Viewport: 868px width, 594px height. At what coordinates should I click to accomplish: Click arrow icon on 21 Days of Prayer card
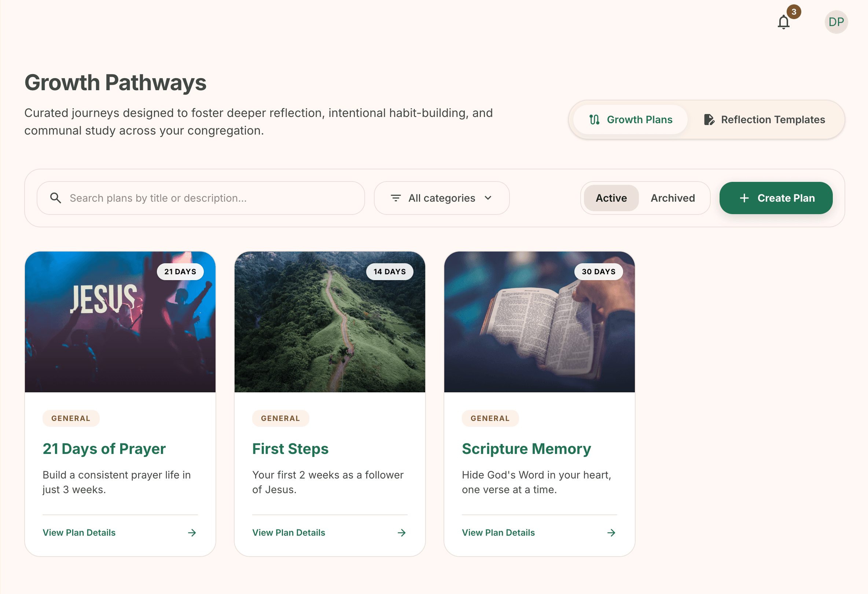pyautogui.click(x=192, y=533)
